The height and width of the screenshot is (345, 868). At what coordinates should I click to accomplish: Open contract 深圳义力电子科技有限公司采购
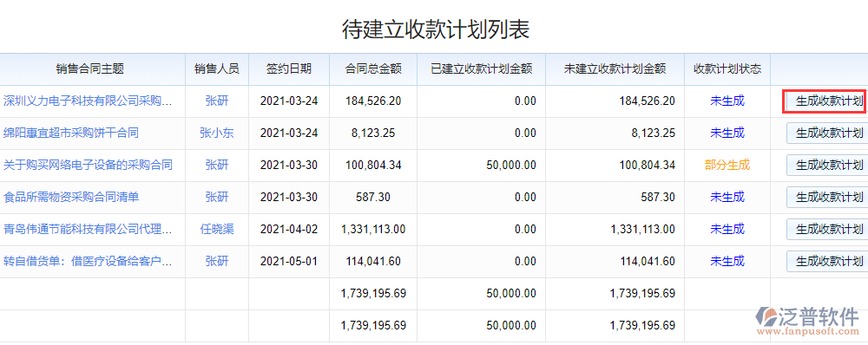(88, 101)
